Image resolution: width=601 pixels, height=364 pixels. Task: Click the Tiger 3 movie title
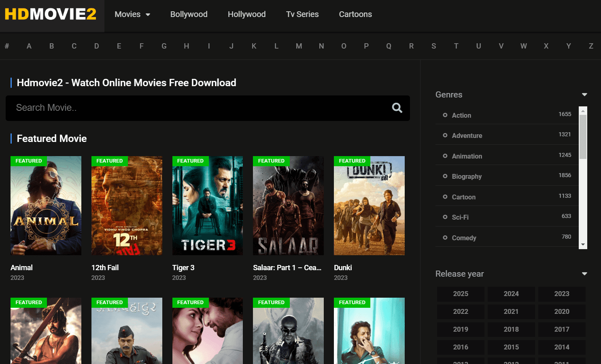(183, 268)
